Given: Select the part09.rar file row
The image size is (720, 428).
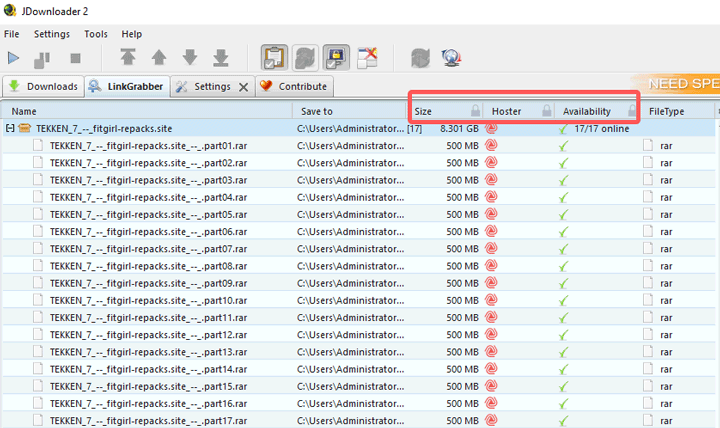Looking at the screenshot, I should 358,283.
